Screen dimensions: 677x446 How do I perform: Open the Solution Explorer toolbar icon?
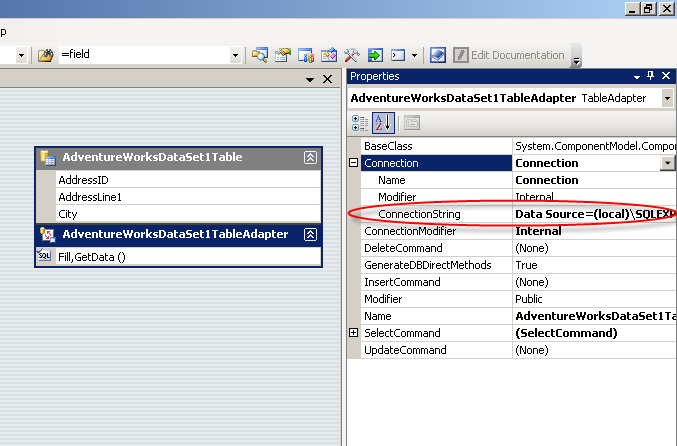click(x=260, y=55)
